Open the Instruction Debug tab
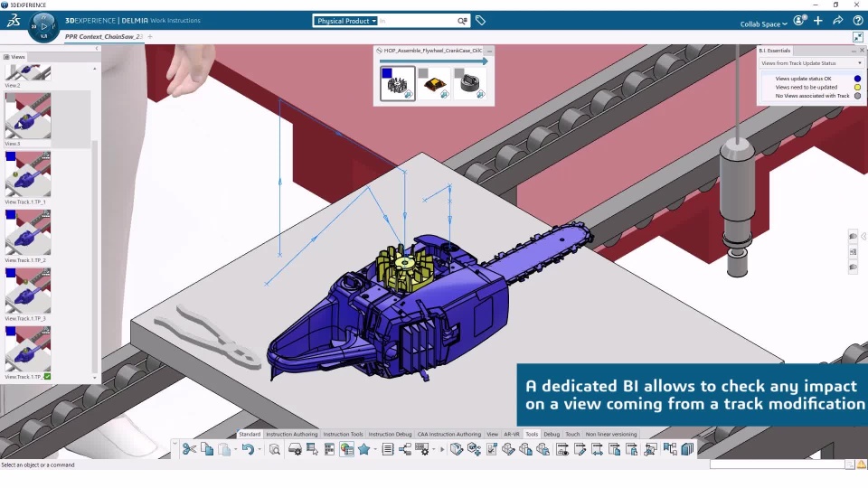 [x=390, y=435]
